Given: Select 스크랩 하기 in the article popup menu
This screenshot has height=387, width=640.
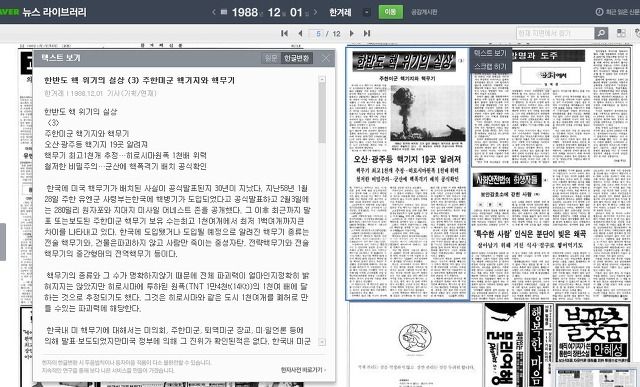Looking at the screenshot, I should (x=490, y=67).
